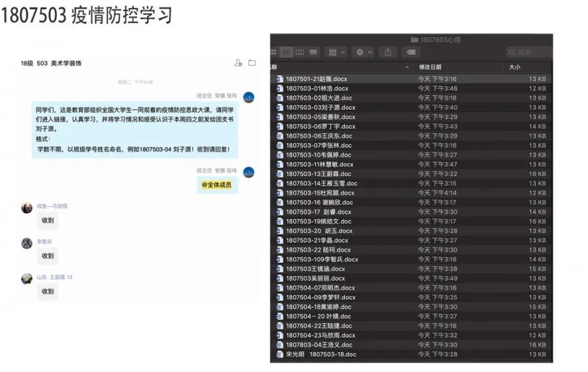588x372 pixels.
Task: Open the gear Action menu dropdown
Action: coord(362,52)
